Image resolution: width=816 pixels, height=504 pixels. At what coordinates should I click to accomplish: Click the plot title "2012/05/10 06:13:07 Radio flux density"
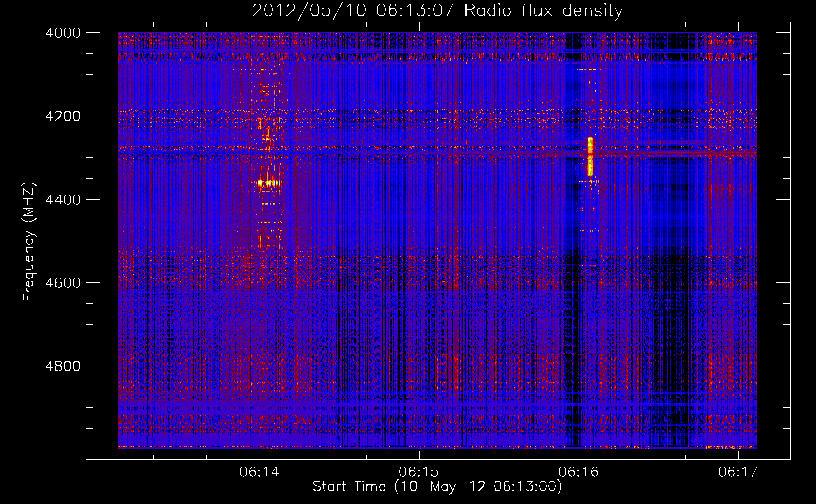click(x=437, y=10)
